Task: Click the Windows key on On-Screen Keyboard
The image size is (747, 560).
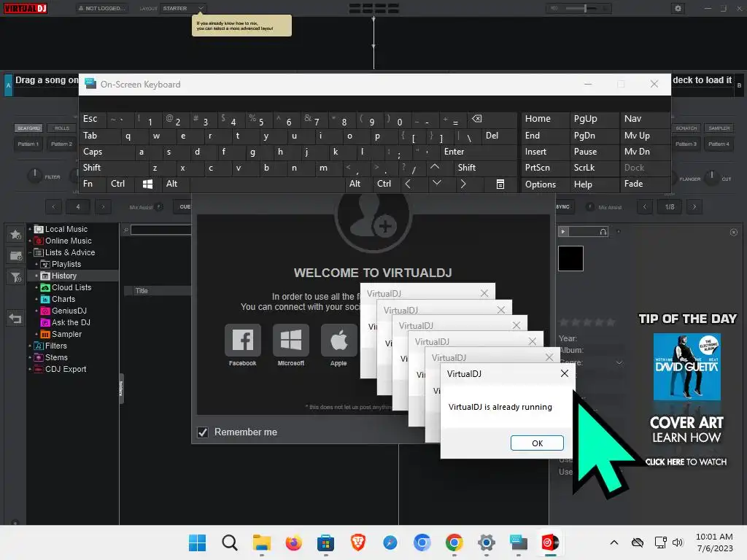Action: coord(147,184)
